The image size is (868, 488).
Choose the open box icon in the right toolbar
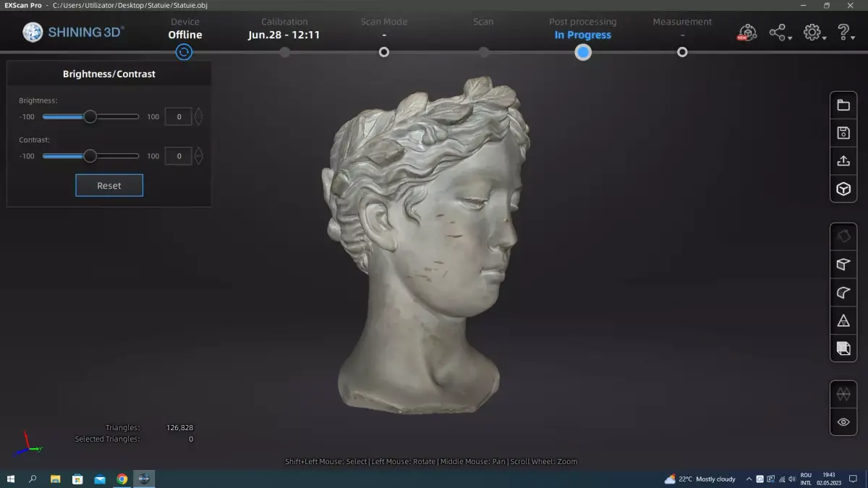pyautogui.click(x=843, y=264)
